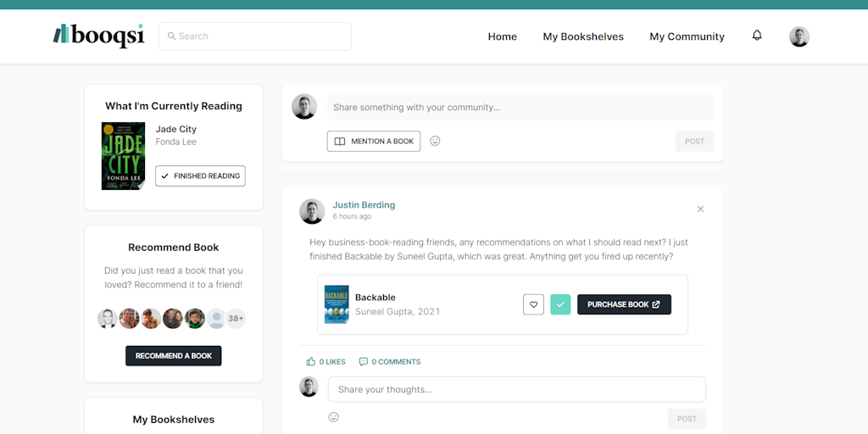The width and height of the screenshot is (868, 434).
Task: Click Share something with your community field
Action: [x=520, y=108]
